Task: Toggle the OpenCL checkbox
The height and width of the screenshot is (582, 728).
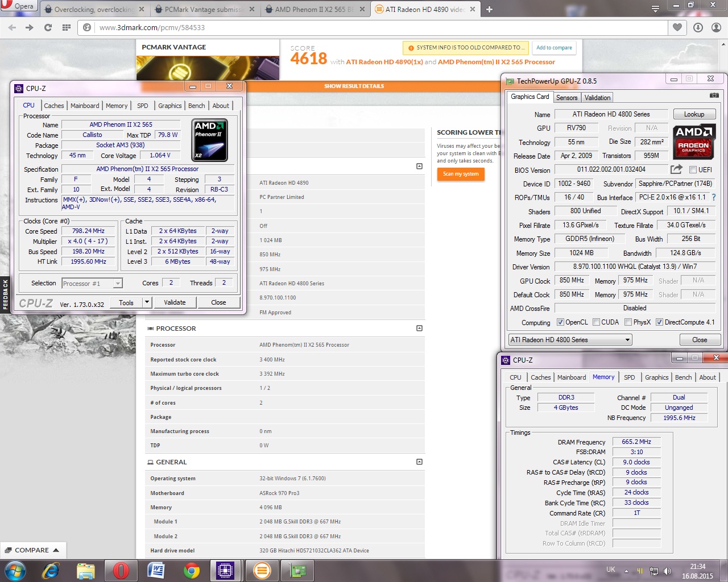Action: coord(560,322)
